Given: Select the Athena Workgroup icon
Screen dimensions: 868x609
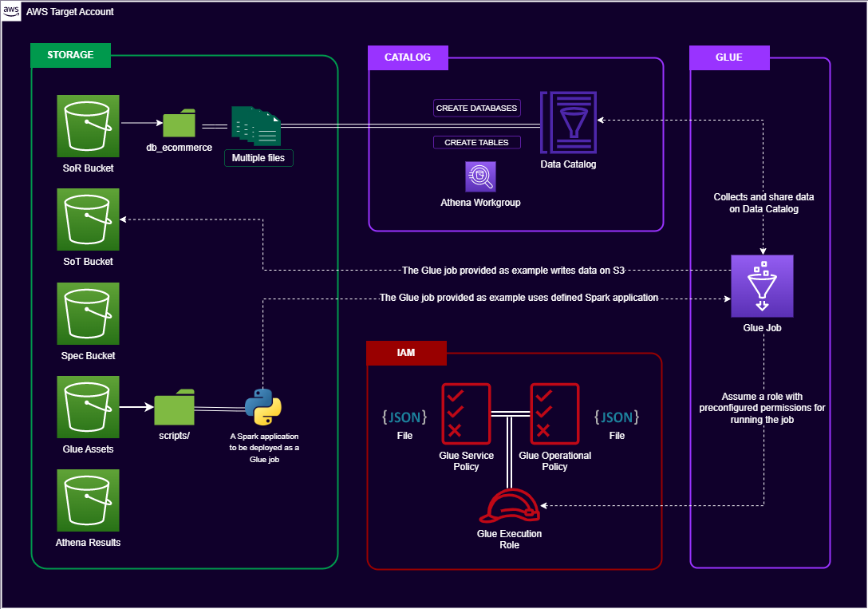Looking at the screenshot, I should click(x=480, y=176).
